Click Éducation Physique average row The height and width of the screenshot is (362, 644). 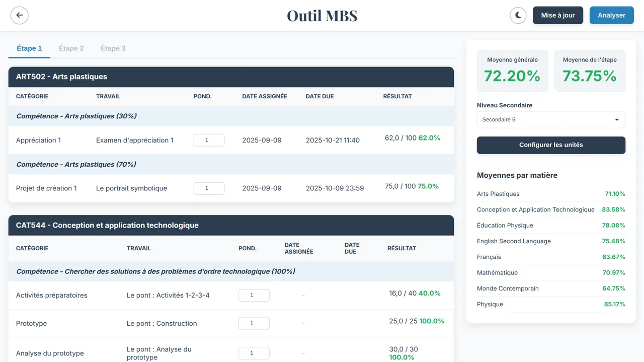tap(551, 226)
